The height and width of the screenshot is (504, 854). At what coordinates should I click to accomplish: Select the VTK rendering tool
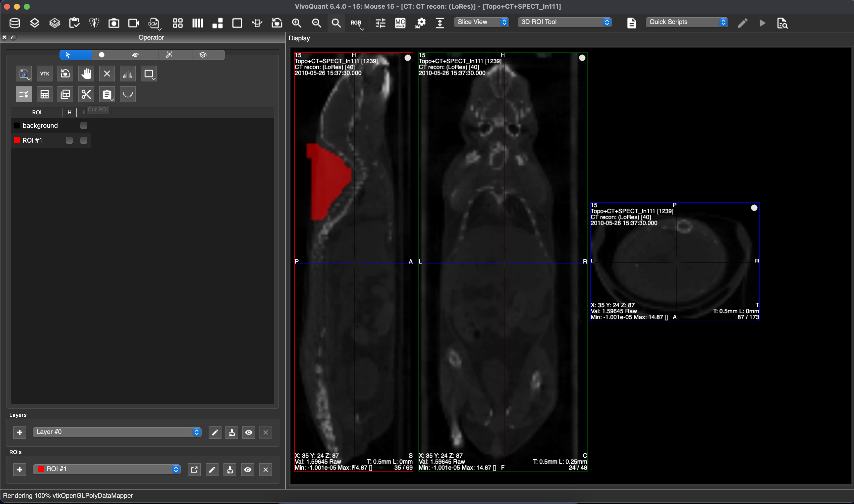44,73
